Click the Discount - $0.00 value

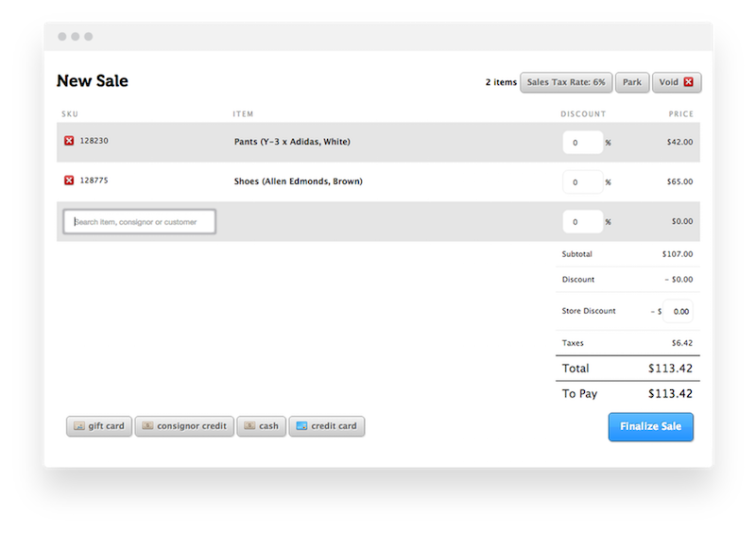click(679, 280)
